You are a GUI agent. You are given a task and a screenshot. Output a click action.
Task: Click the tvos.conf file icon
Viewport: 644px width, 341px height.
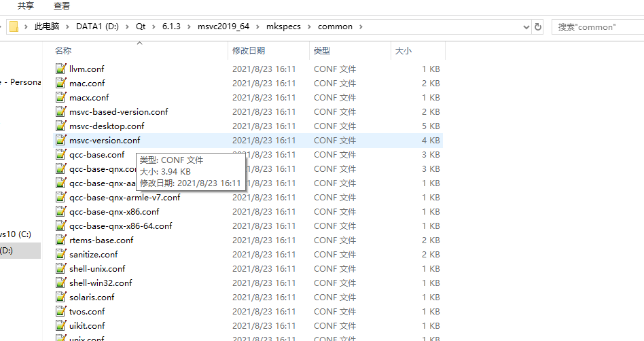pos(60,311)
